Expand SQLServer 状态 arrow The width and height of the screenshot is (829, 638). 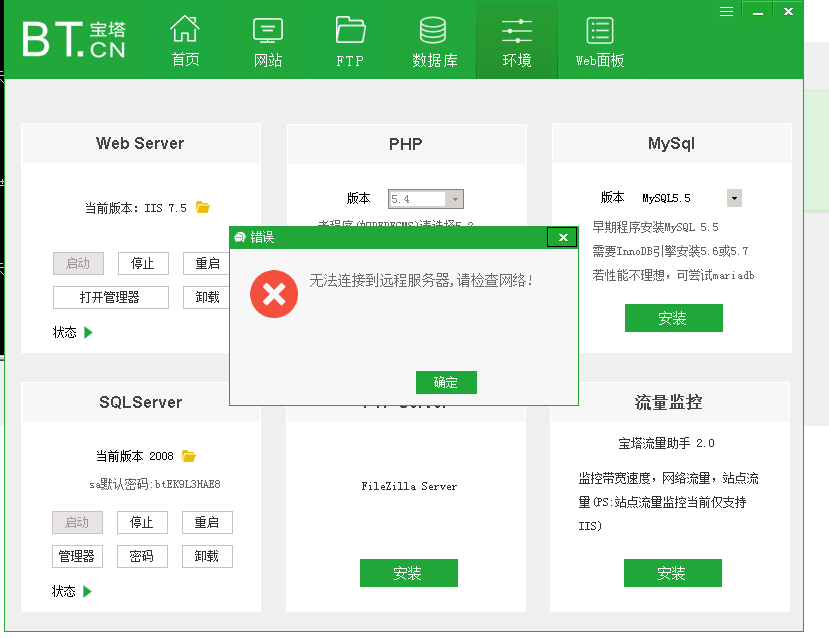tap(87, 591)
